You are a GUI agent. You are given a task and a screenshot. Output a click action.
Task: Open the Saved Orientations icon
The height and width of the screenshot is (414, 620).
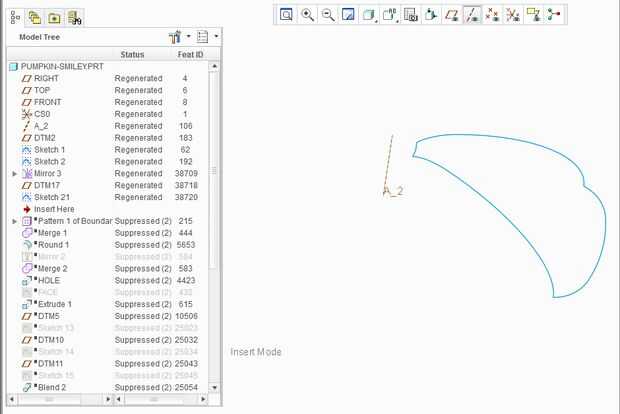(x=389, y=15)
